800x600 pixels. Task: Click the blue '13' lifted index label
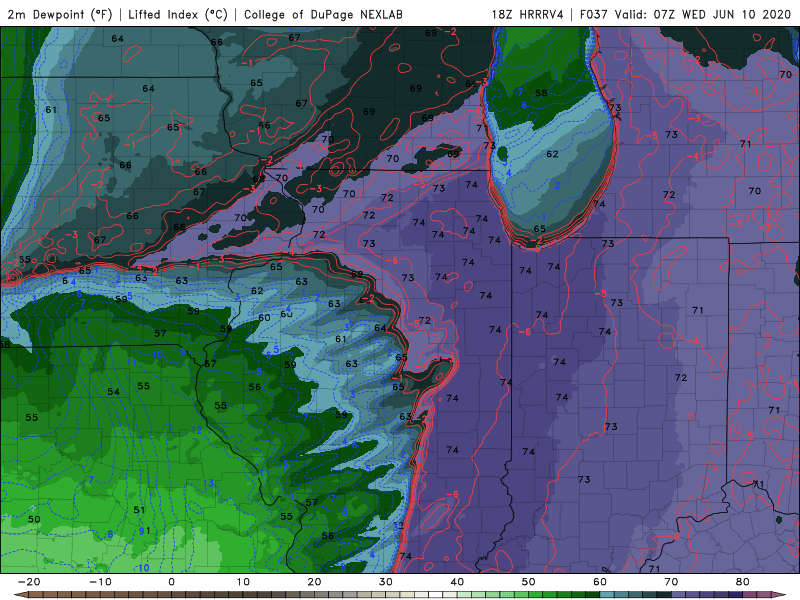[x=208, y=483]
